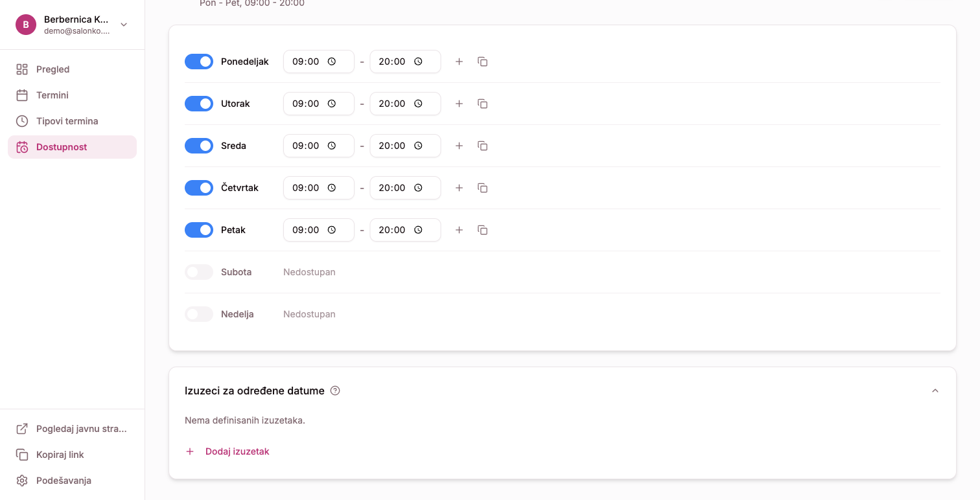Copy Četvrtak hours using copy icon
The width and height of the screenshot is (980, 500).
tap(482, 188)
